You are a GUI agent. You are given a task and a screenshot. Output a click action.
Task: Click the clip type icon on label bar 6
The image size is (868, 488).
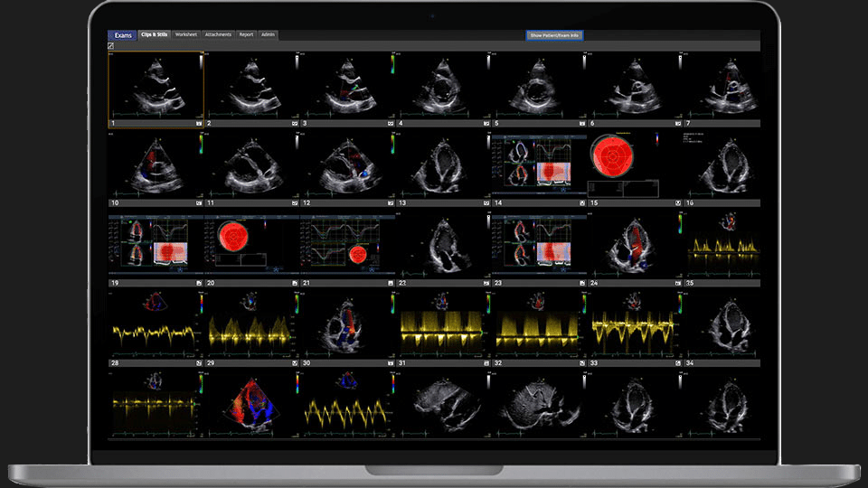(677, 124)
